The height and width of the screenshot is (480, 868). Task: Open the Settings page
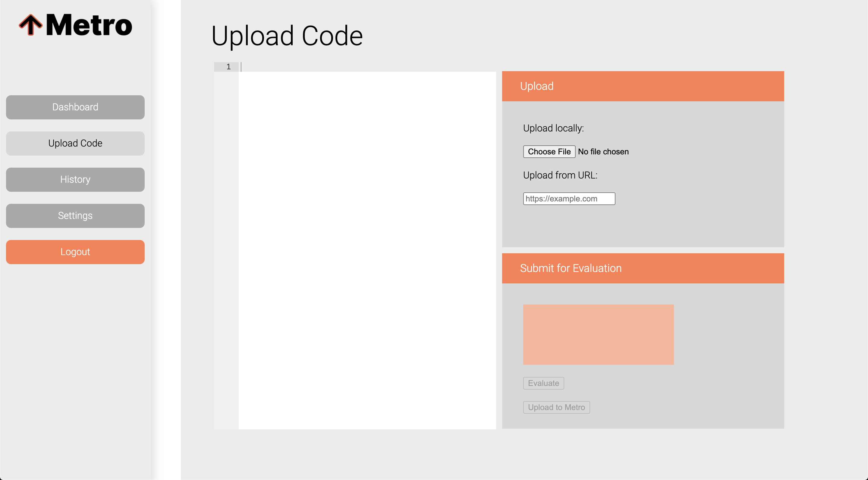75,216
